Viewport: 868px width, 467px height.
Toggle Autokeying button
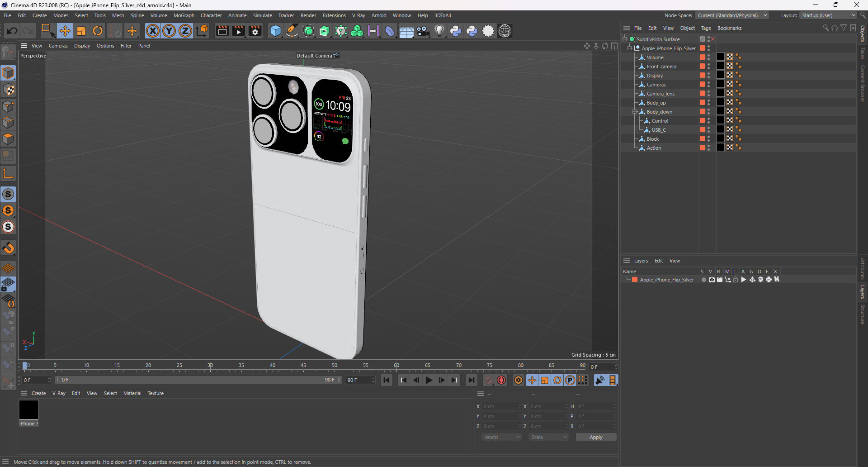point(501,380)
